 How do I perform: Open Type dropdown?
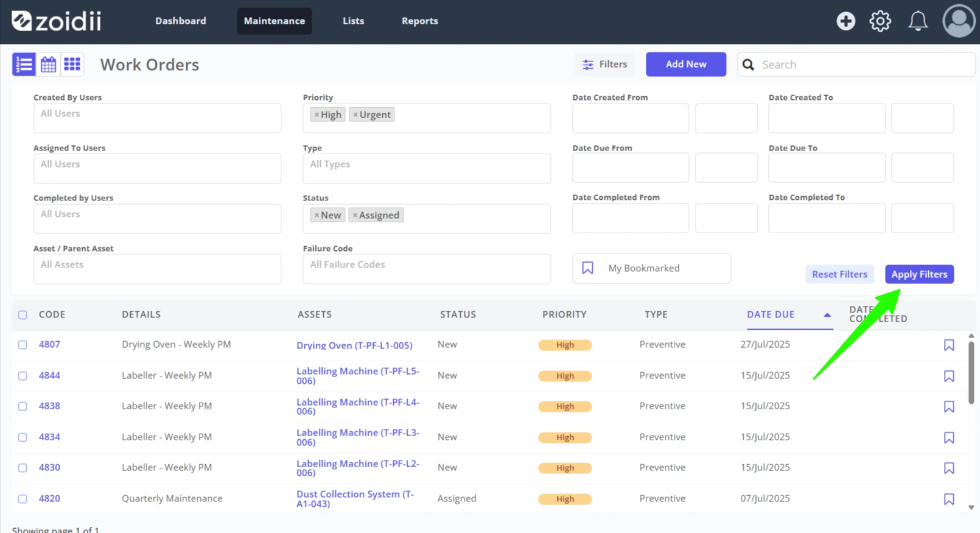(x=427, y=168)
